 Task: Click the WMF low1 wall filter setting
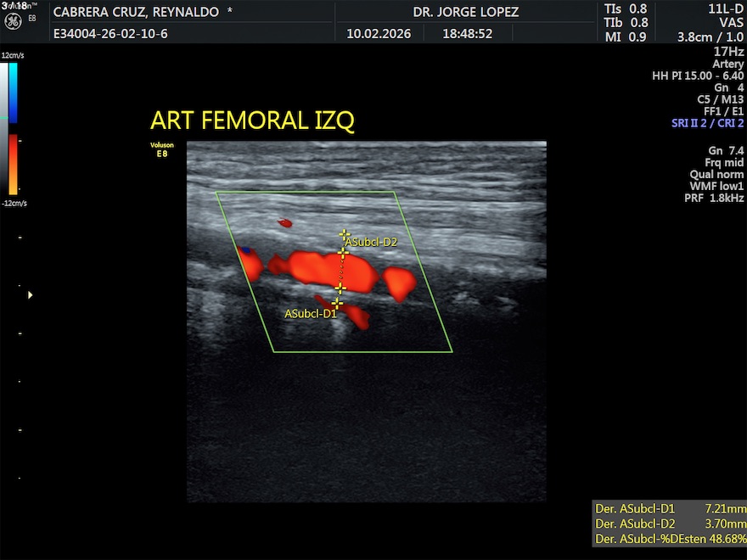pos(716,186)
